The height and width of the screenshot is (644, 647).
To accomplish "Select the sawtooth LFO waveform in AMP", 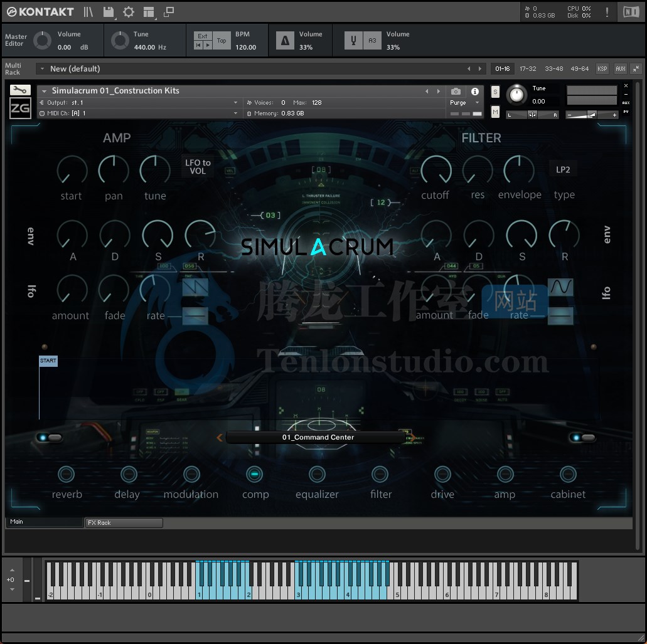I will click(195, 287).
